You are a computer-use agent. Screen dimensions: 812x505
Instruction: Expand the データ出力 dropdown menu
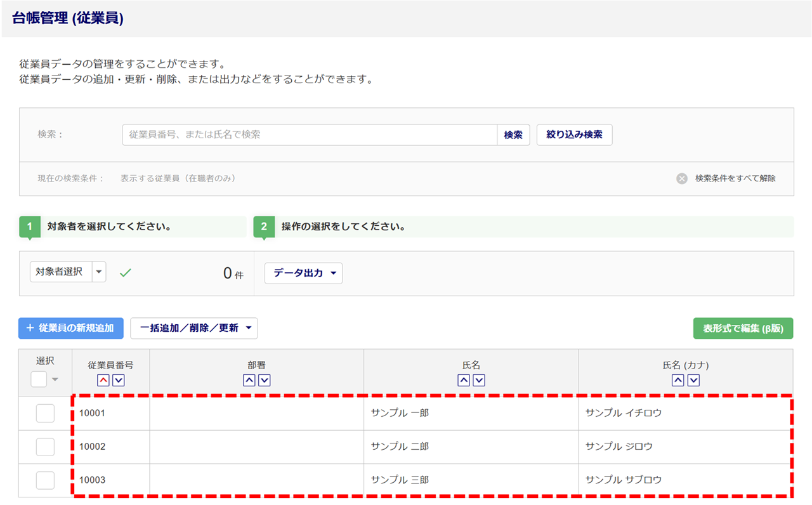(x=303, y=273)
